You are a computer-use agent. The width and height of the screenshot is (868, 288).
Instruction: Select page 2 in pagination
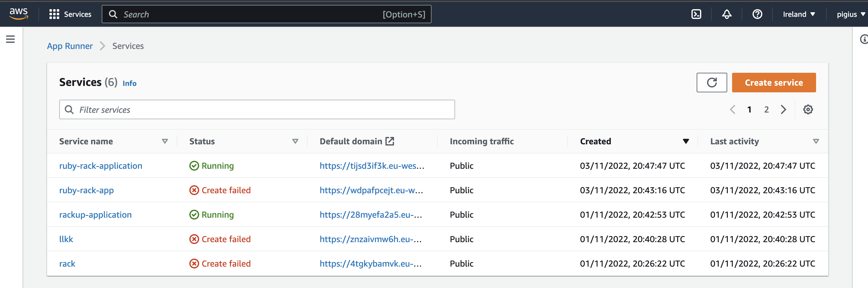coord(766,109)
